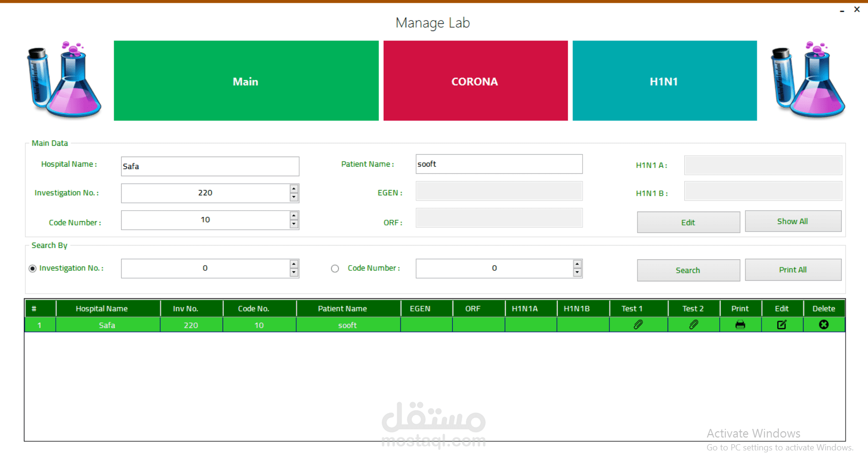Click the H1N1 A input field

tap(763, 165)
